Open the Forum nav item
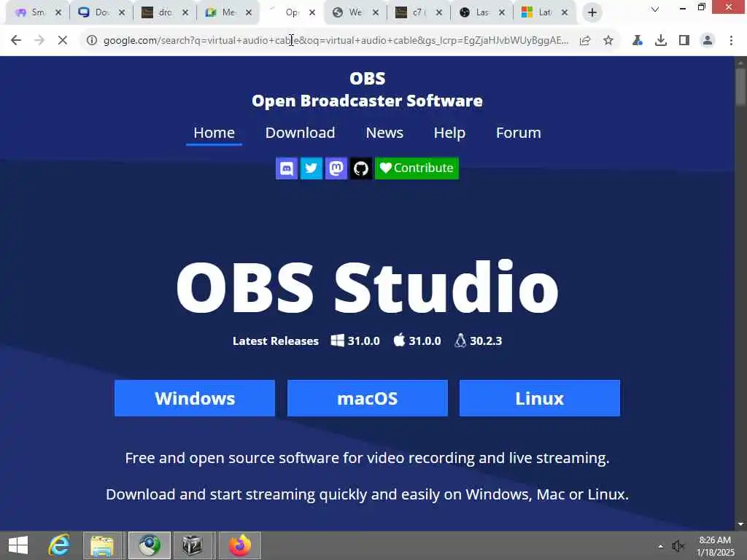This screenshot has width=747, height=560. coord(519,133)
